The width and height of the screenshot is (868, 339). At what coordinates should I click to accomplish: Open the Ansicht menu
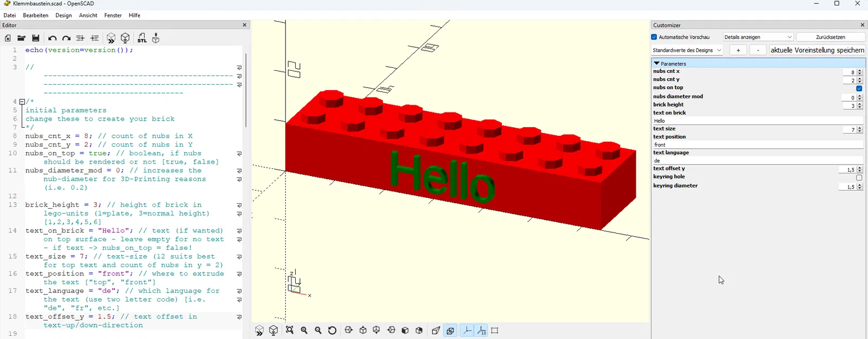click(x=88, y=15)
